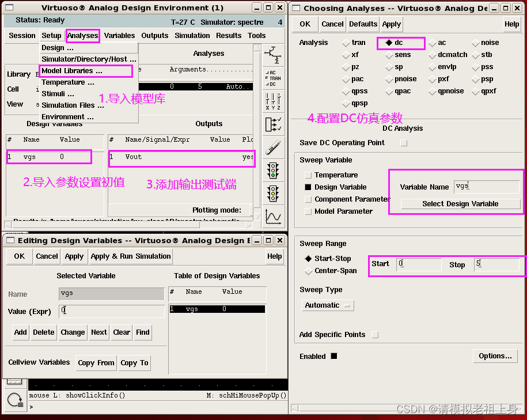Open window menu of Choosing Analyses window
The height and width of the screenshot is (420, 527).
coord(296,7)
